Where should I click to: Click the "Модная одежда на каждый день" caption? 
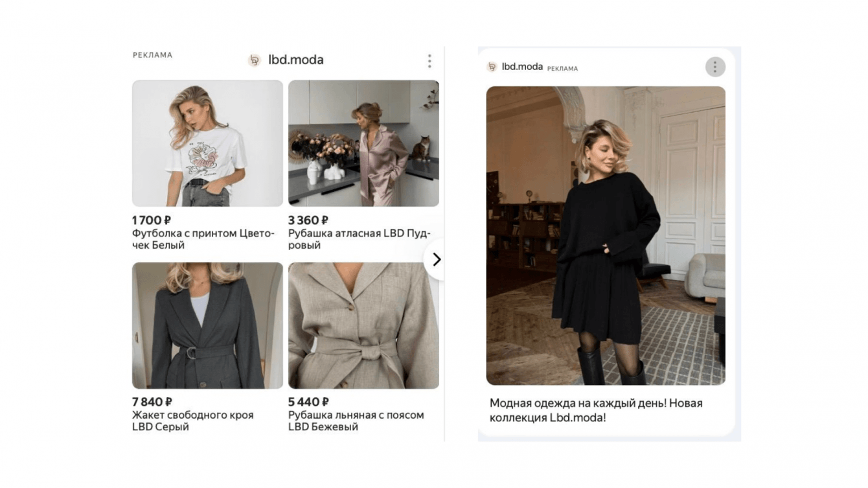[596, 410]
